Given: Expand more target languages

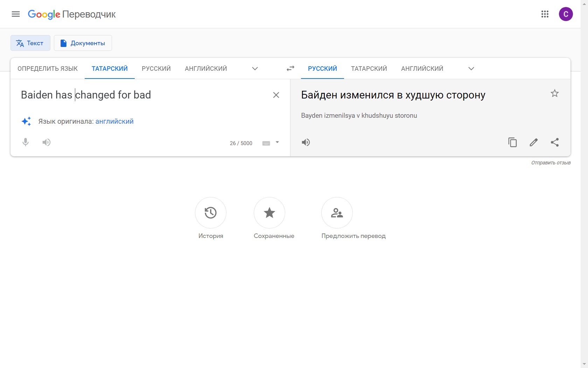Looking at the screenshot, I should tap(471, 69).
